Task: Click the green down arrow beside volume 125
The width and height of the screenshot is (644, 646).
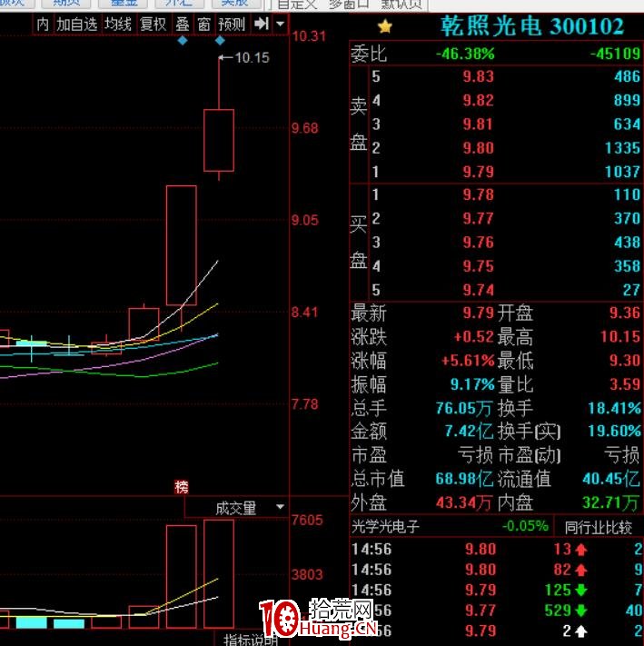Action: click(581, 590)
